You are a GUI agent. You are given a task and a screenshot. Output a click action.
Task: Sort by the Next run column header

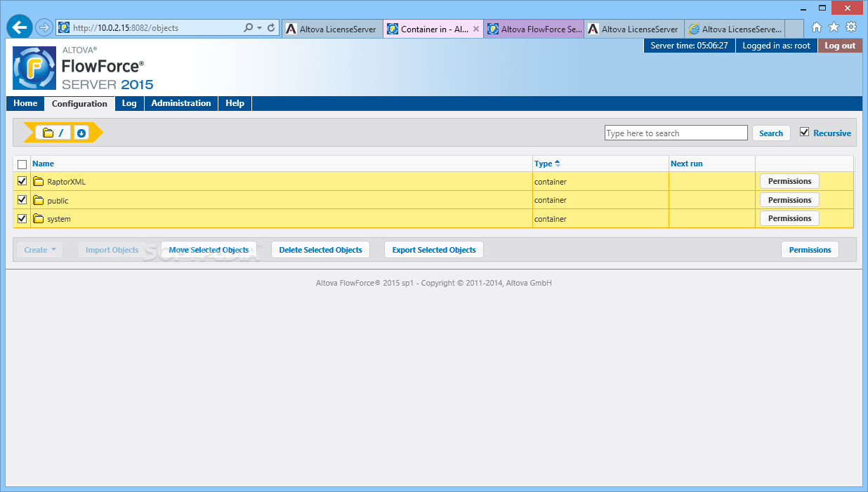point(686,164)
